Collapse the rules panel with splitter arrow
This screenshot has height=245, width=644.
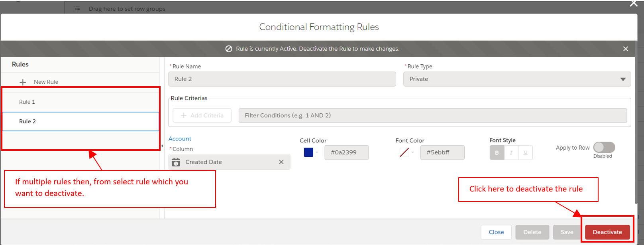tap(162, 146)
